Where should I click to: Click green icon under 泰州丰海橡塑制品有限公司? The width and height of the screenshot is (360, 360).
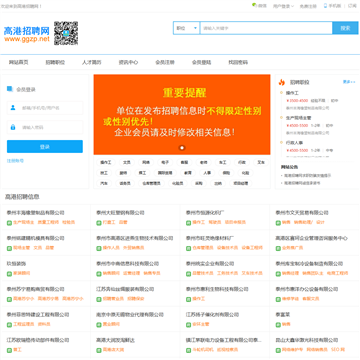pyautogui.click(x=9, y=223)
